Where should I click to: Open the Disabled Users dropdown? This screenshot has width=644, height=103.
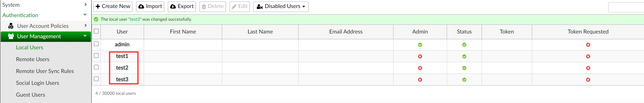click(280, 7)
